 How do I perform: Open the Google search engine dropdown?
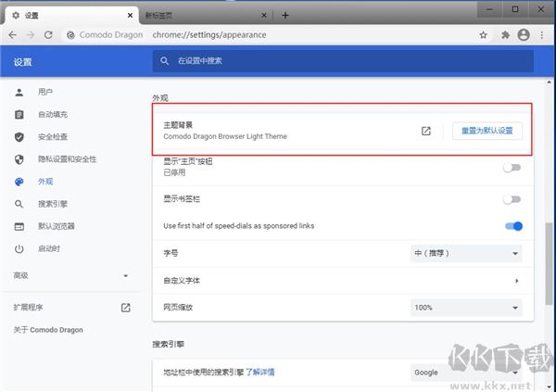coord(466,373)
